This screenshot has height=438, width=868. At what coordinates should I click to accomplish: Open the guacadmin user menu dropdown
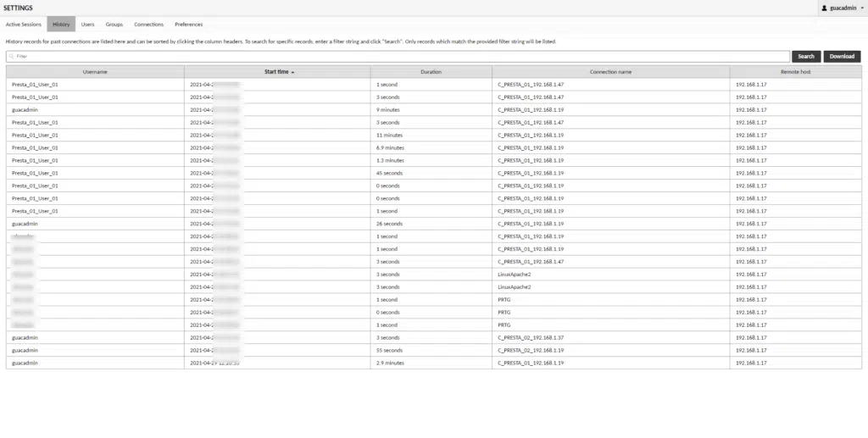pos(843,8)
